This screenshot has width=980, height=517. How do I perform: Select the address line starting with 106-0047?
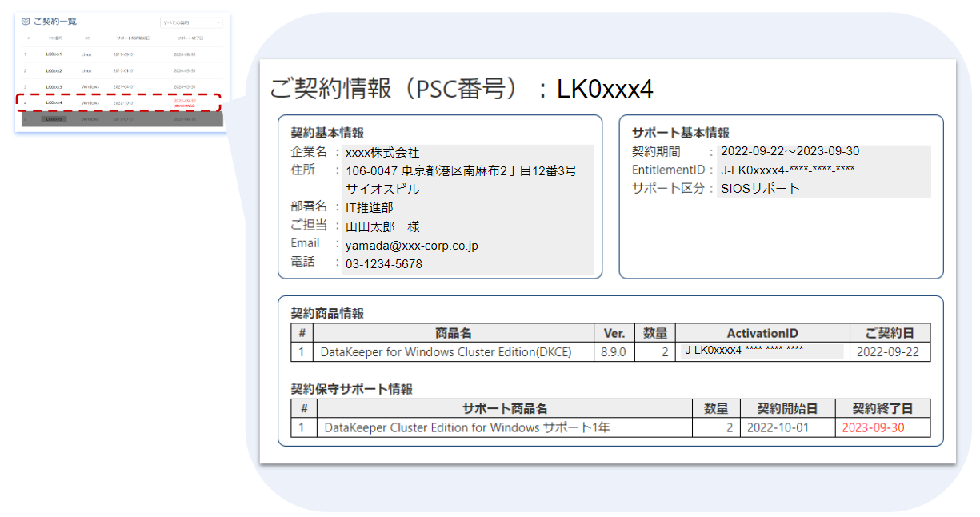pyautogui.click(x=461, y=170)
